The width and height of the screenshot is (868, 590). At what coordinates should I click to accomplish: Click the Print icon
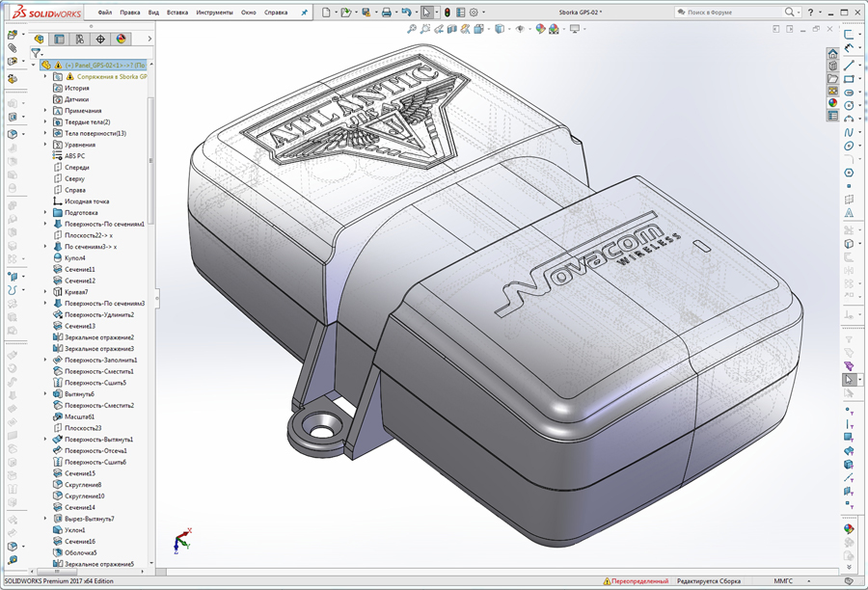[x=387, y=13]
